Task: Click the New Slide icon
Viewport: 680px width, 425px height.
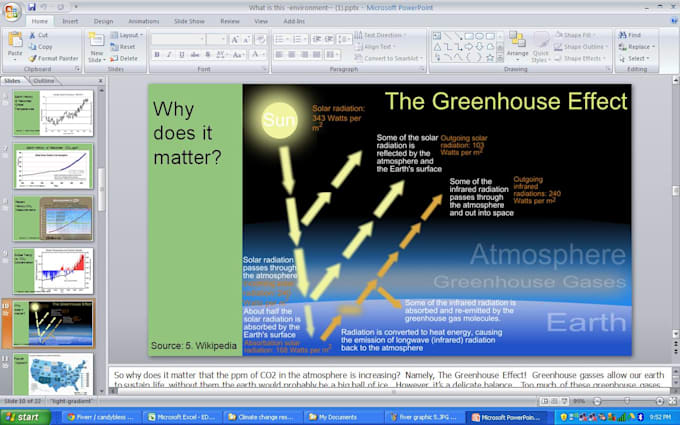Action: click(96, 40)
